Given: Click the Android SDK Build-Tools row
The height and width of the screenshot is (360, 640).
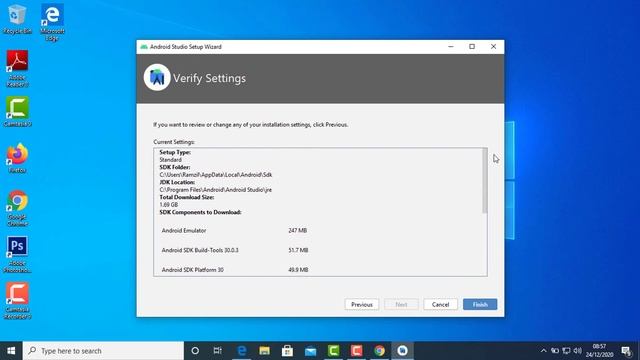Looking at the screenshot, I should click(234, 250).
